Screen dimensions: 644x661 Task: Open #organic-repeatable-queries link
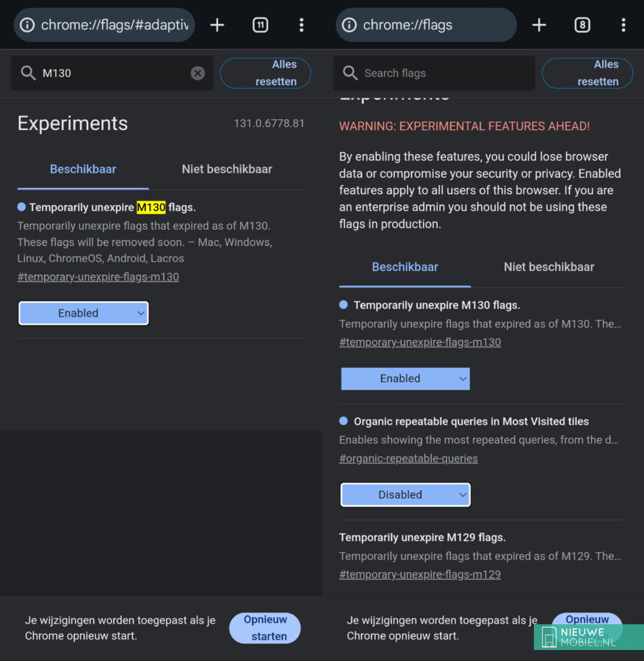(x=408, y=458)
